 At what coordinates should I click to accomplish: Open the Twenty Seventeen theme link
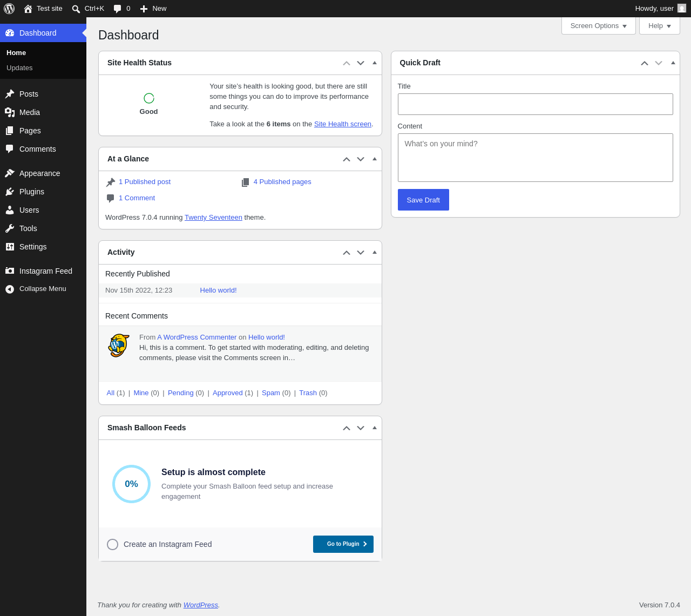click(x=213, y=218)
